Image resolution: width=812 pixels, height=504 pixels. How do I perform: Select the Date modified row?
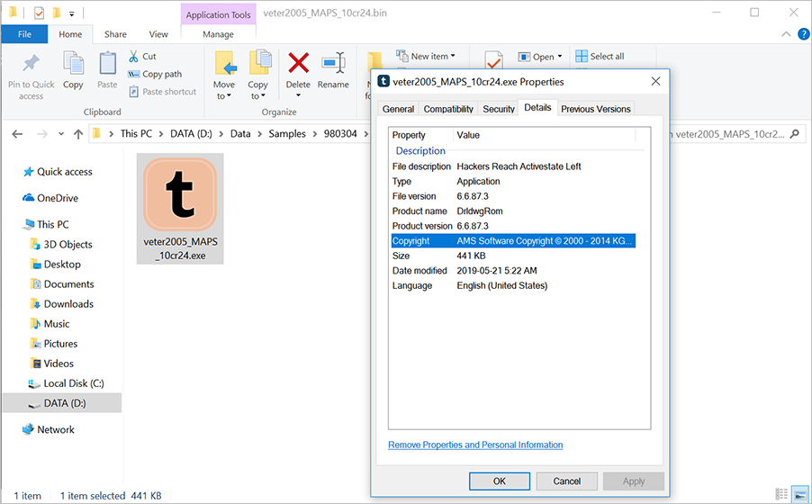pyautogui.click(x=513, y=270)
